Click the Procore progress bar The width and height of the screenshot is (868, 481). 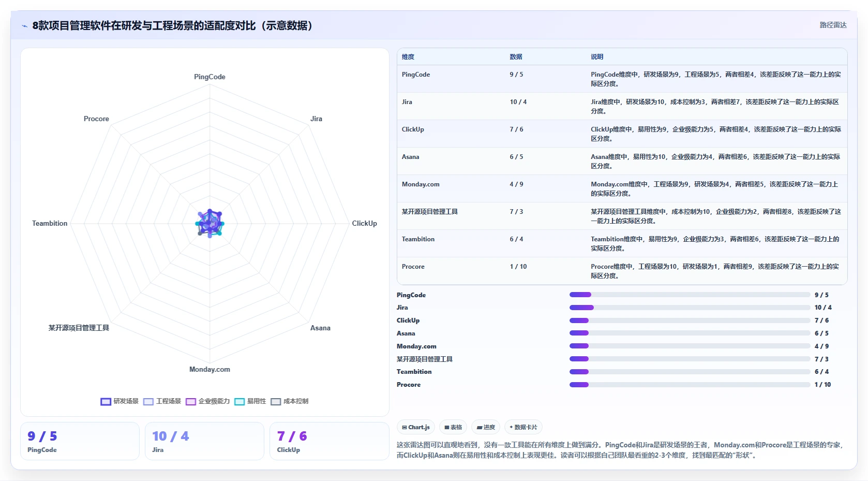(x=690, y=385)
